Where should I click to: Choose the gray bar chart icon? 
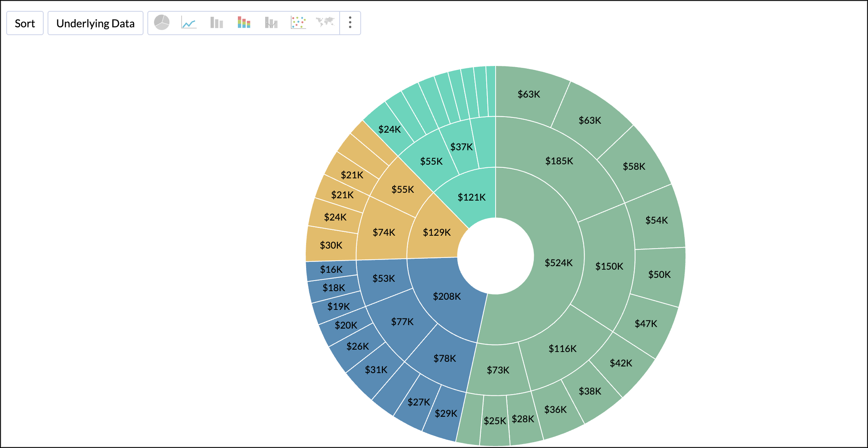click(x=216, y=23)
